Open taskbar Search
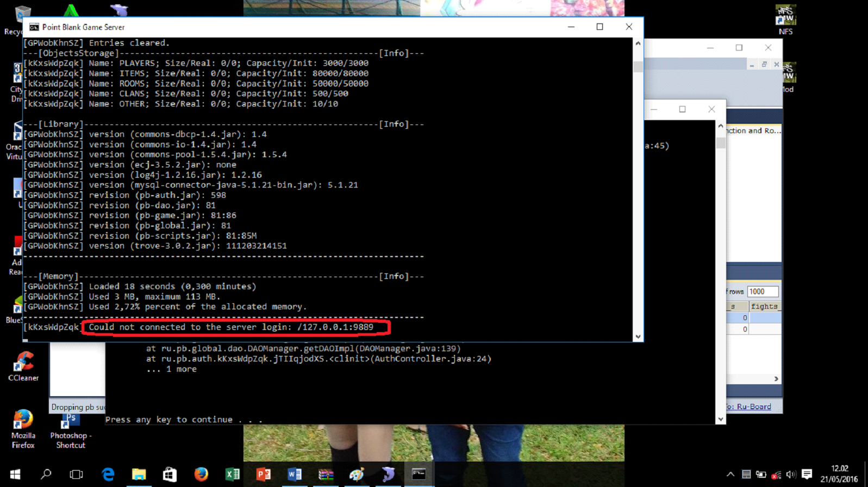Screen dimensions: 868x487 (x=46, y=474)
